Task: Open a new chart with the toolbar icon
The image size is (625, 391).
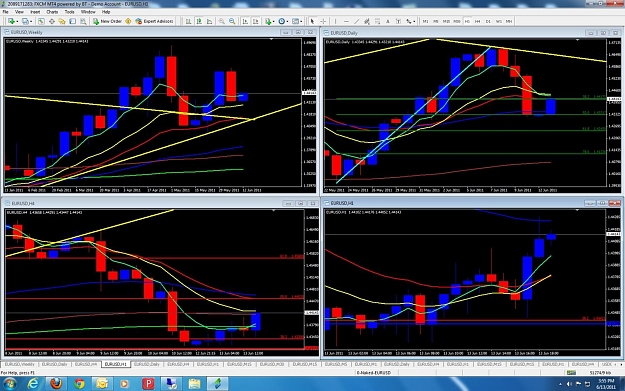Action: coord(11,21)
